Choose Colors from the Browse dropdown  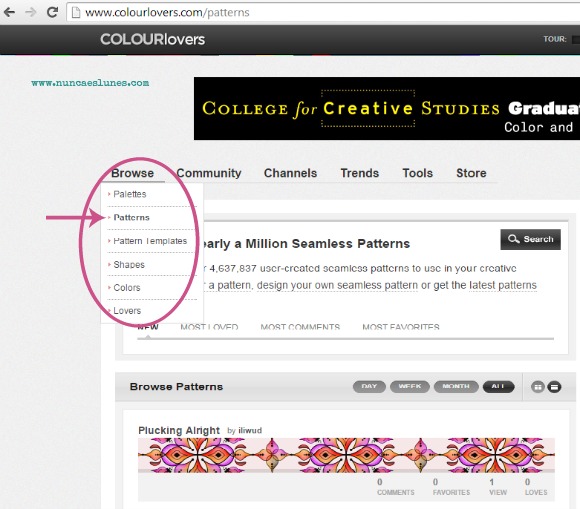(x=127, y=287)
